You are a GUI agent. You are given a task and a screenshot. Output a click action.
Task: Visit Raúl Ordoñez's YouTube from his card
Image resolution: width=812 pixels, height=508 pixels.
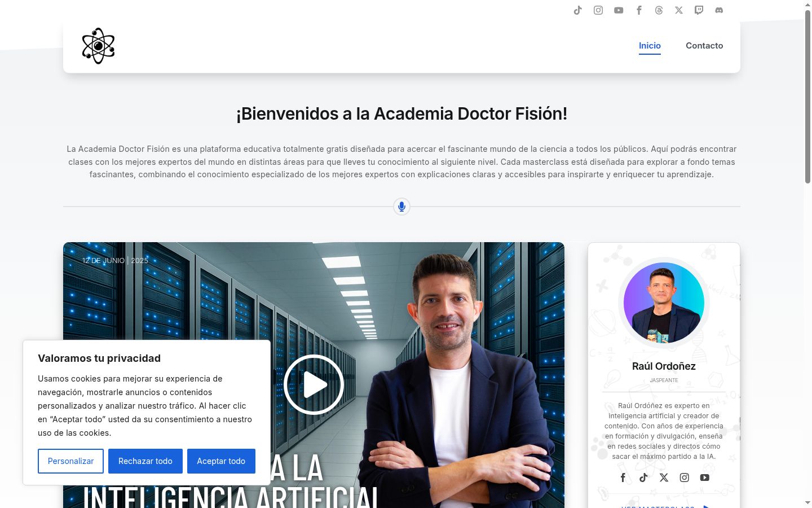point(704,478)
